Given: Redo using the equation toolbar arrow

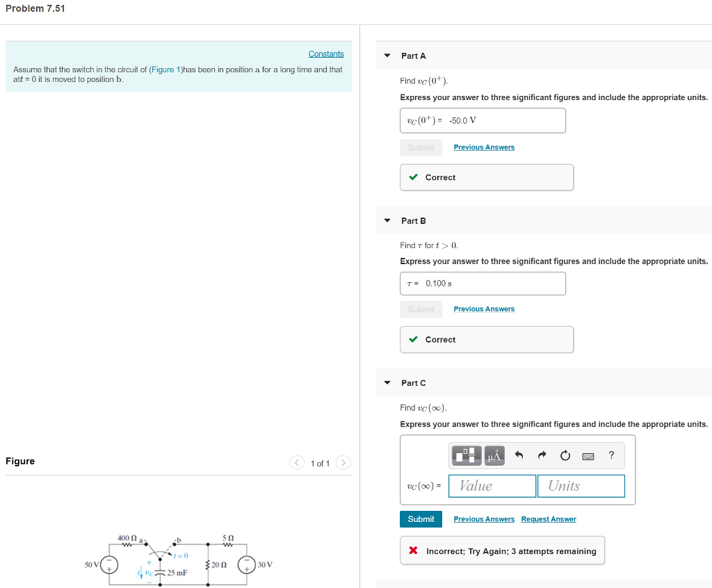Looking at the screenshot, I should click(x=542, y=455).
